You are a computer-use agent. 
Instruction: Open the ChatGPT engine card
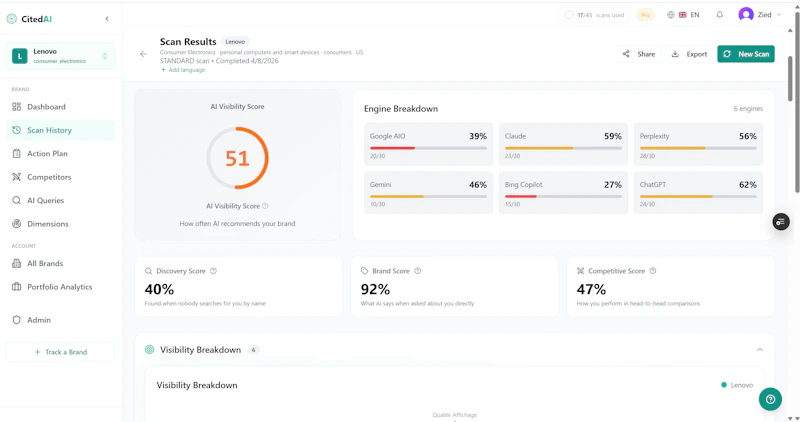pos(698,192)
